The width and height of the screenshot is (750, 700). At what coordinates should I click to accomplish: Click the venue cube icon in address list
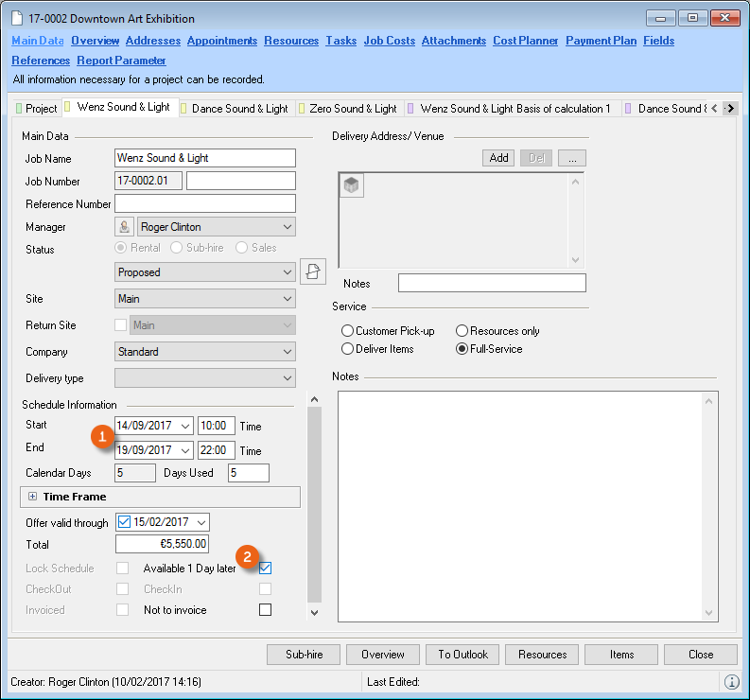[x=352, y=185]
